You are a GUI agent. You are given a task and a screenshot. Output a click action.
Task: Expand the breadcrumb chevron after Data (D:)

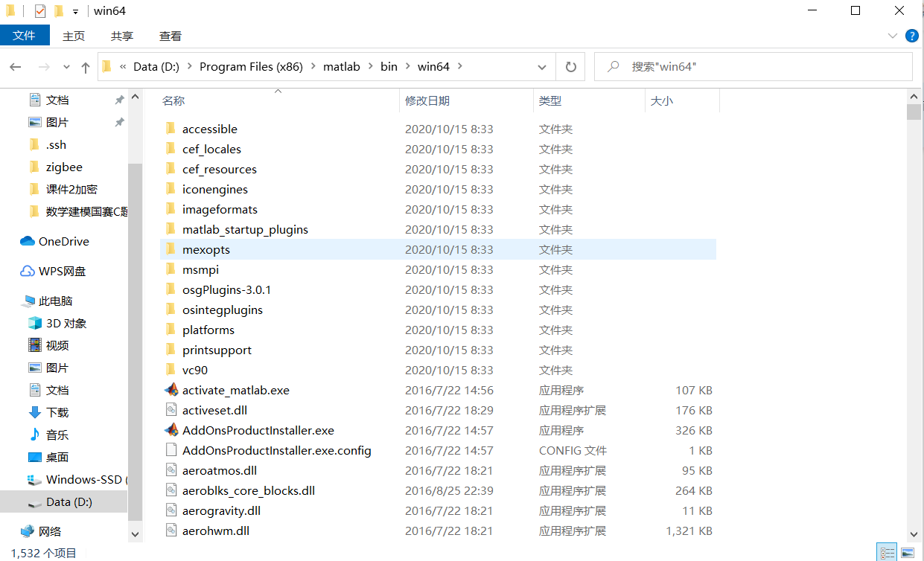click(x=189, y=66)
